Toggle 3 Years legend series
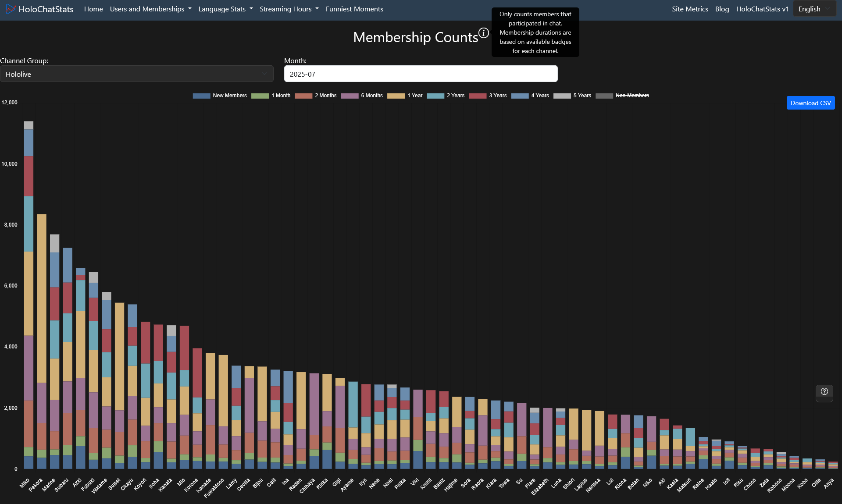The height and width of the screenshot is (504, 842). 488,96
